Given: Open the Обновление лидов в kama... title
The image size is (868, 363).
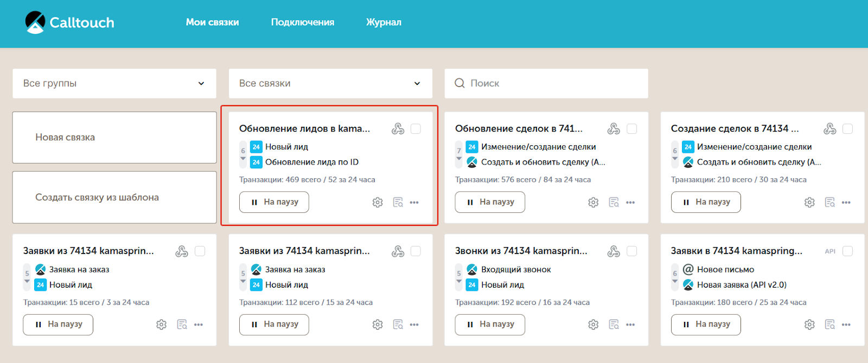Looking at the screenshot, I should (304, 129).
